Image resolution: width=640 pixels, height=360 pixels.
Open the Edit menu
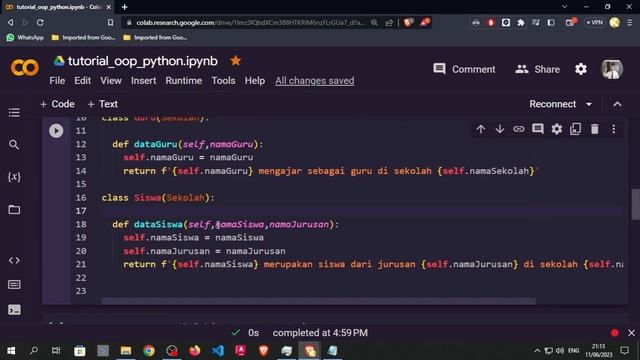pos(82,81)
